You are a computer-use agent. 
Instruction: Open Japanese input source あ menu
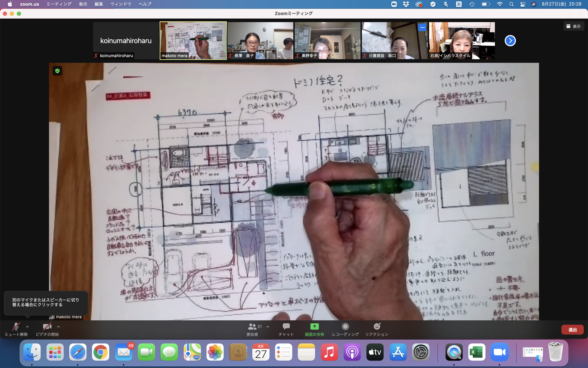(458, 4)
